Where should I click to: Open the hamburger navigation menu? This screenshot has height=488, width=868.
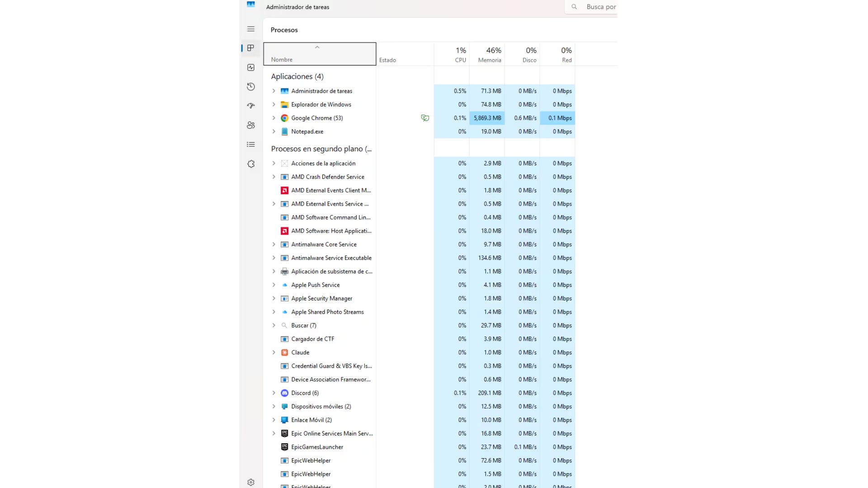[x=251, y=29]
